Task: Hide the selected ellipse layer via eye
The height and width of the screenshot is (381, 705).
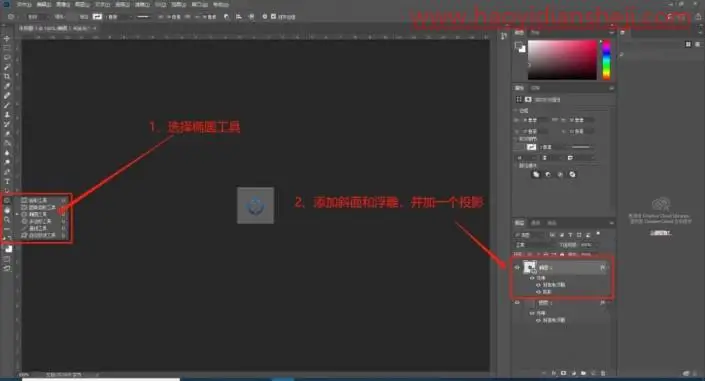Action: (517, 267)
